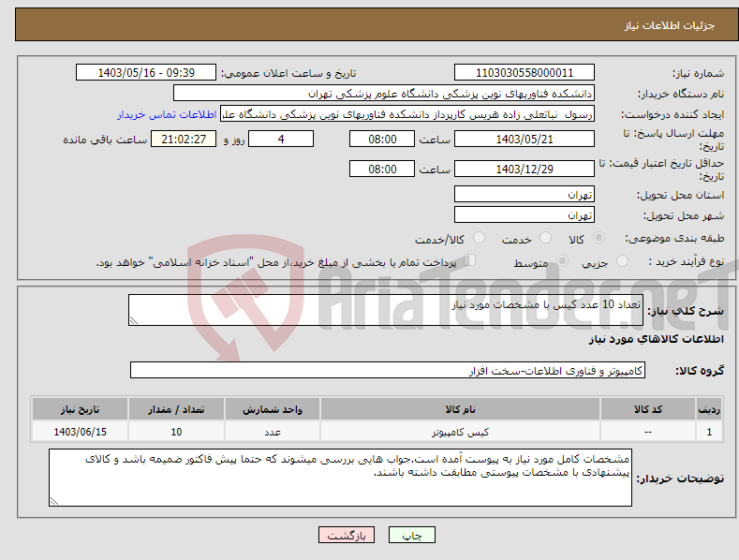
Task: Select the متوسط purchase type radio
Action: pyautogui.click(x=562, y=260)
